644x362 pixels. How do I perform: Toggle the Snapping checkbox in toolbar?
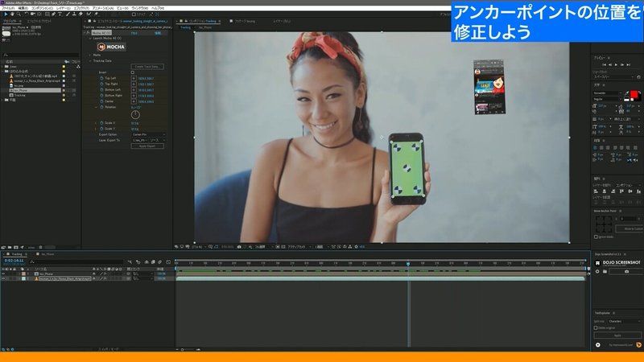[134, 14]
